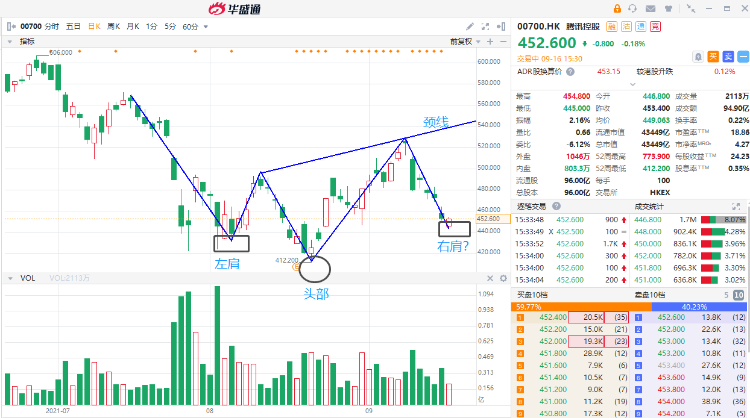The image size is (750, 418).
Task: Click ask level 8 price 454.000
Action: coord(671,402)
